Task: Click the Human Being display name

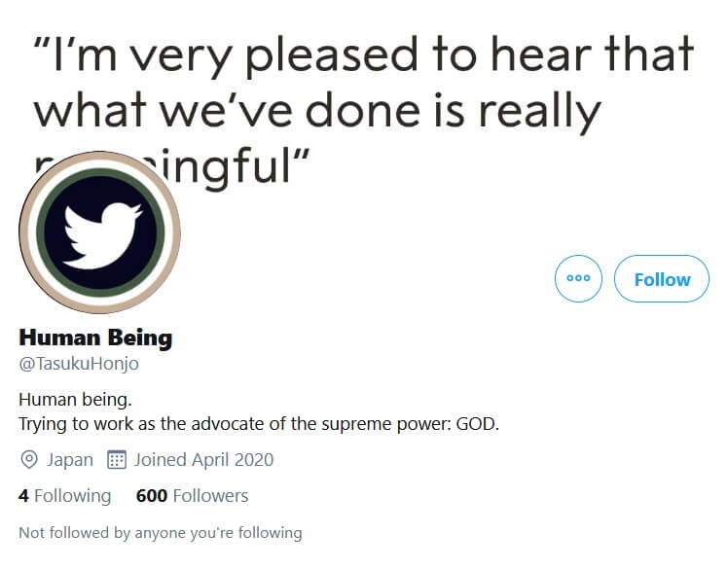Action: [x=95, y=338]
